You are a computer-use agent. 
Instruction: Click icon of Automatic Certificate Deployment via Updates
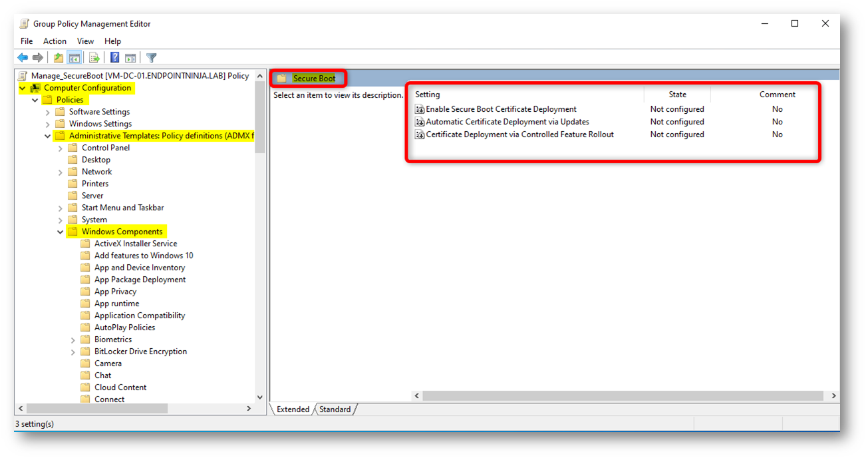pos(420,122)
